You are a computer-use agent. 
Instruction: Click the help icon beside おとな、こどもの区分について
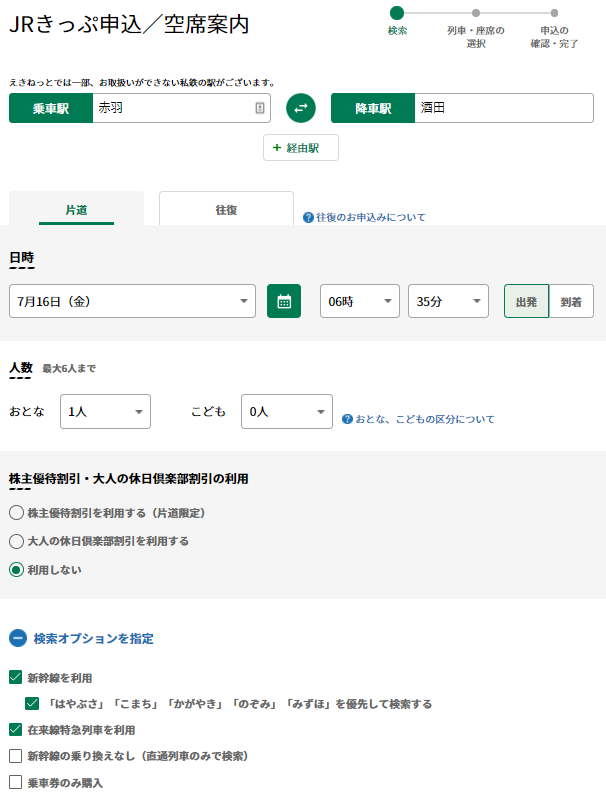pos(347,419)
